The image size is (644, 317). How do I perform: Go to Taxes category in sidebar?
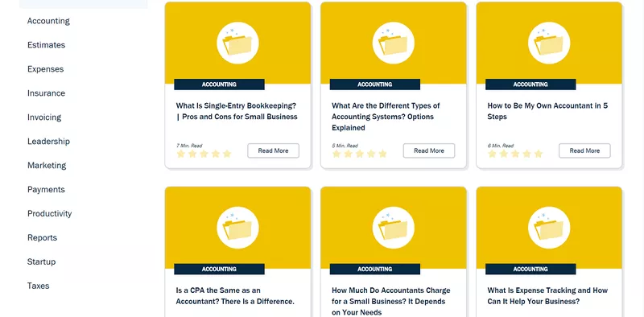coord(38,286)
